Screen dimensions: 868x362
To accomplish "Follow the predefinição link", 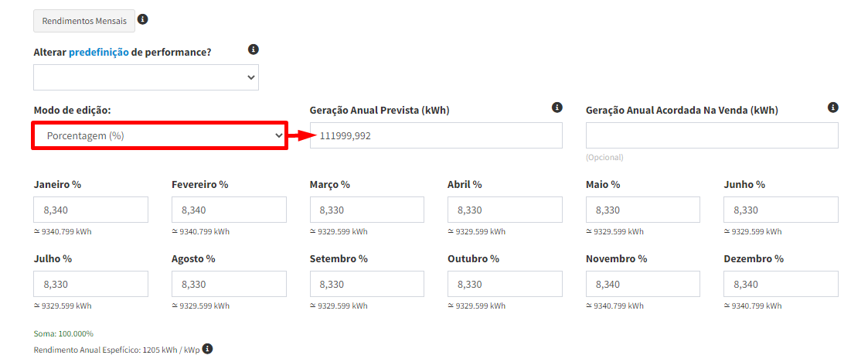I will click(99, 53).
